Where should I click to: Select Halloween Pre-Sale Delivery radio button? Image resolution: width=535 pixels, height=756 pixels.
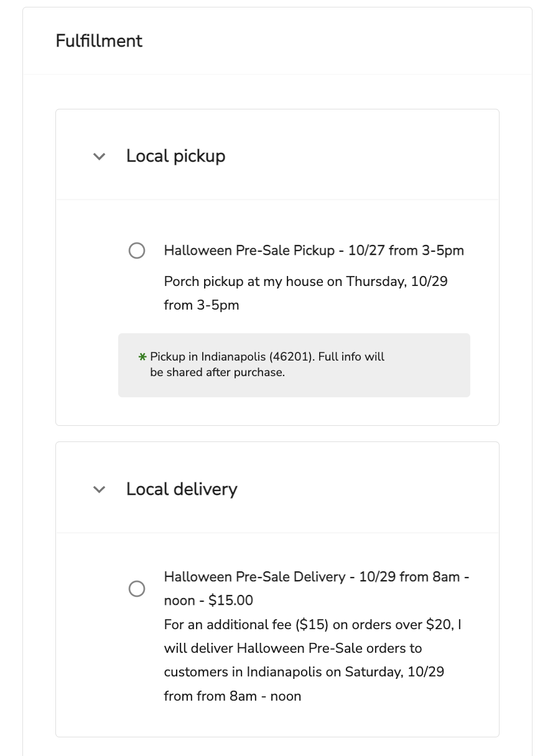(x=137, y=589)
